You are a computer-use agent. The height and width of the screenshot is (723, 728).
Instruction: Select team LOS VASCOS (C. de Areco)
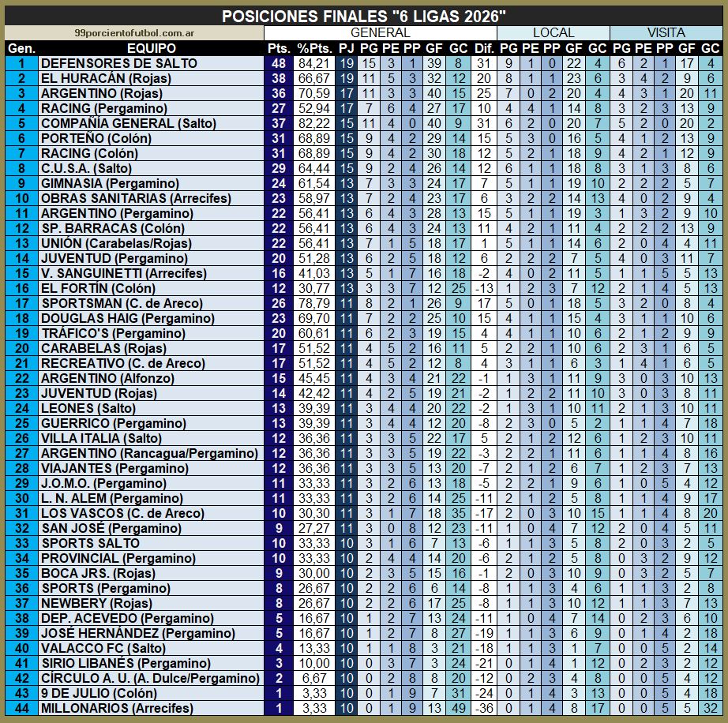(122, 513)
